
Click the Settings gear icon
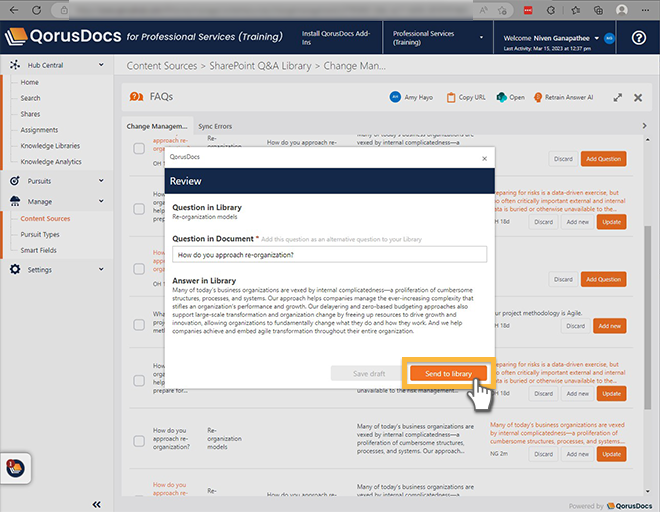point(15,269)
